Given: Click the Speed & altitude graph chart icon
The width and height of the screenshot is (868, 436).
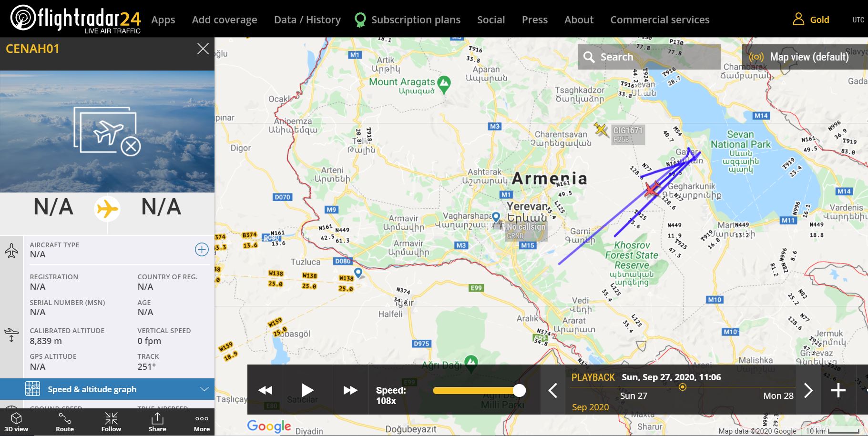Looking at the screenshot, I should click(x=32, y=389).
